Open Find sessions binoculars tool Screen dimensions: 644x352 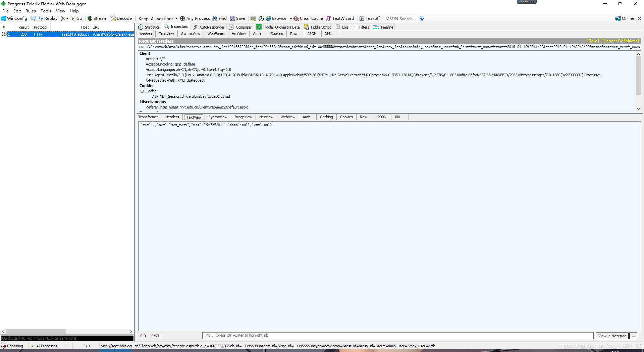[219, 18]
